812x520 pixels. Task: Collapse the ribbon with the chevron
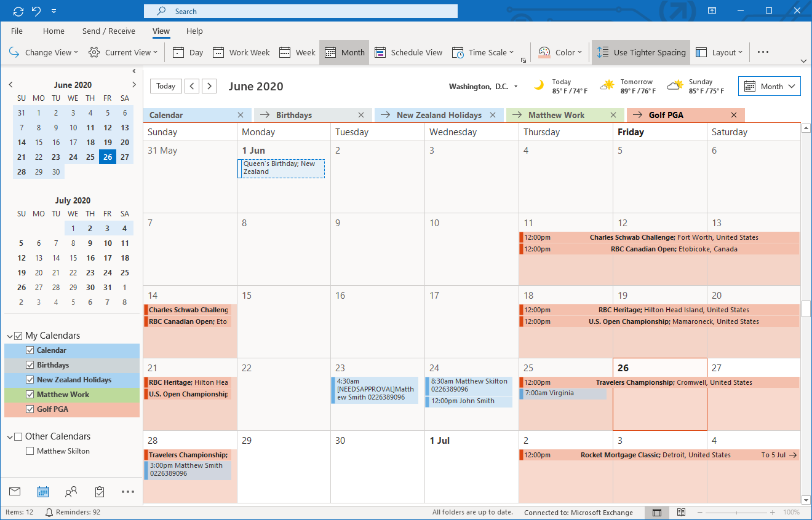[803, 61]
